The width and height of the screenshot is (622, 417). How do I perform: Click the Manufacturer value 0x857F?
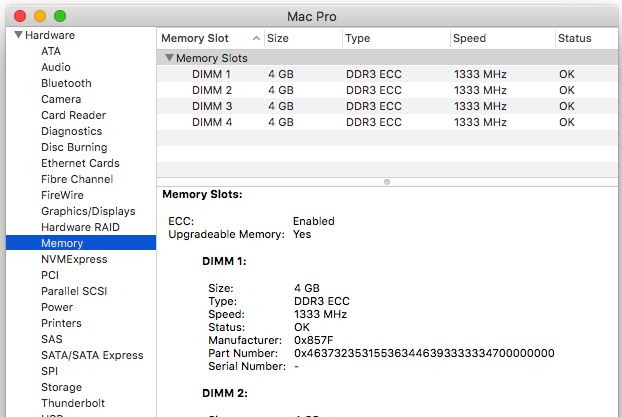click(x=313, y=340)
